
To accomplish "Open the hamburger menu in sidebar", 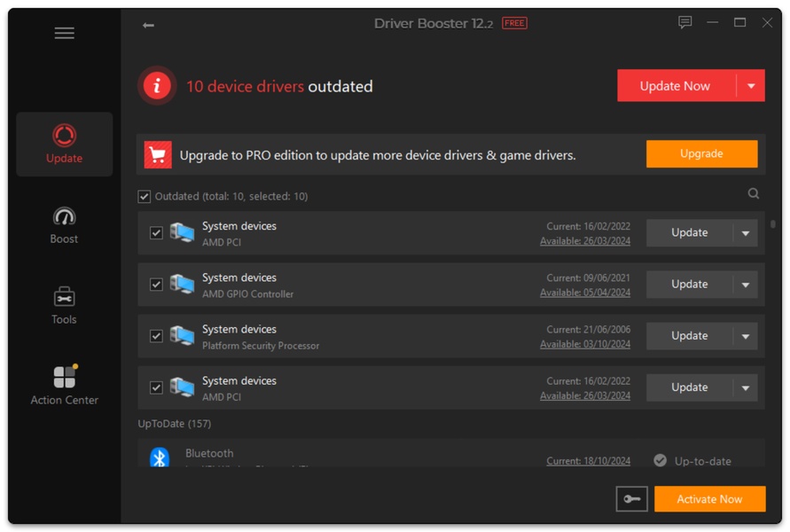I will (64, 34).
